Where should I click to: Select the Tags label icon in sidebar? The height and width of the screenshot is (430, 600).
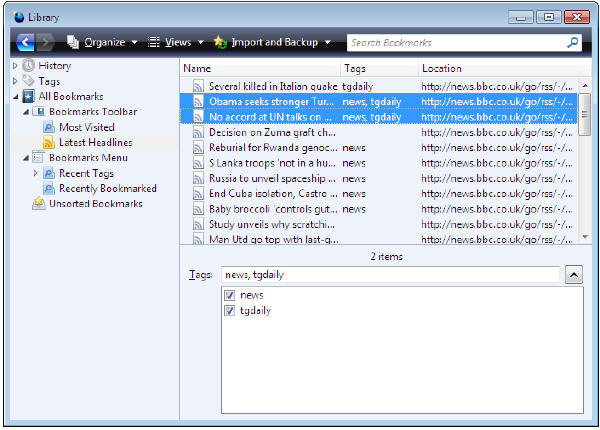[x=28, y=81]
